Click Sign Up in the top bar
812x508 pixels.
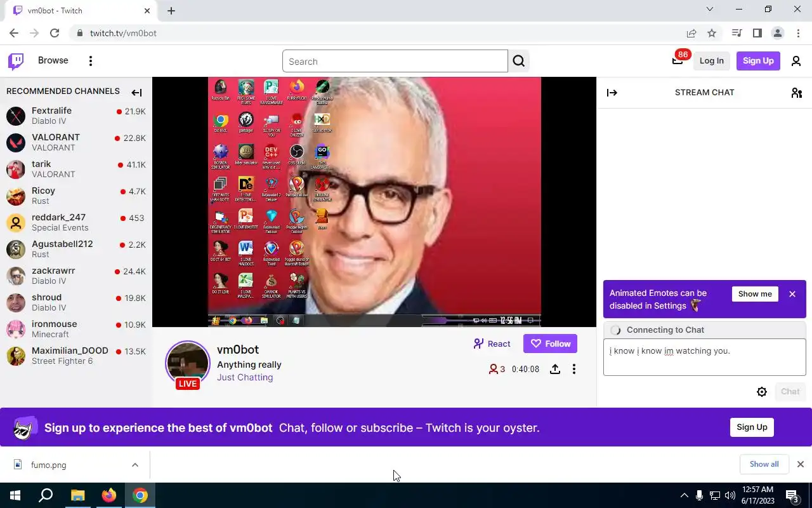[x=758, y=61]
